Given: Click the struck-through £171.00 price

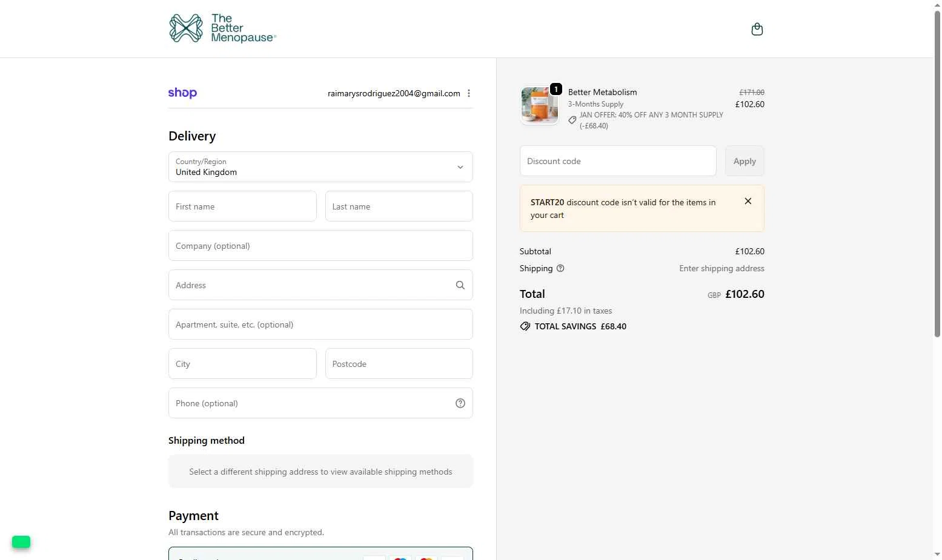Looking at the screenshot, I should tap(752, 92).
